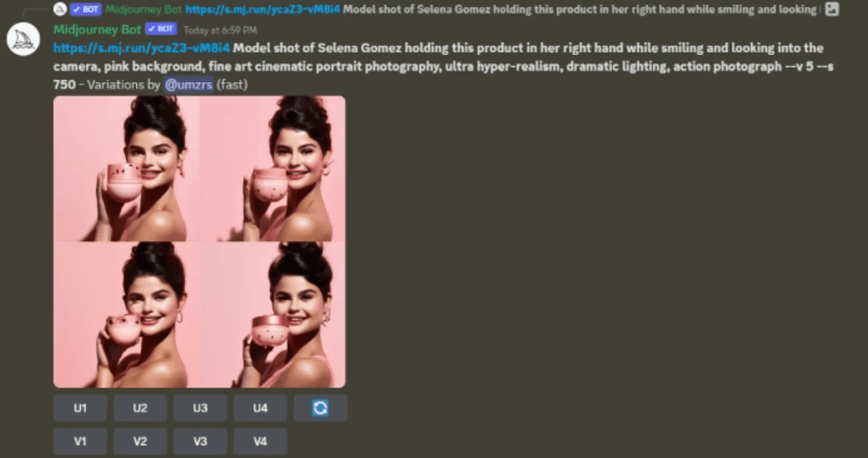The height and width of the screenshot is (458, 868).
Task: Select the U3 upscale button
Action: coord(200,408)
